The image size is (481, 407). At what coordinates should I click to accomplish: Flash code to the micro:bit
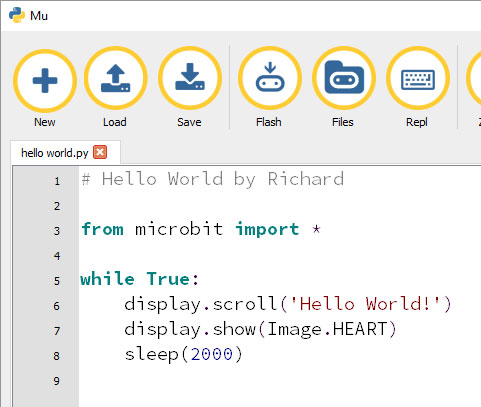coord(270,79)
